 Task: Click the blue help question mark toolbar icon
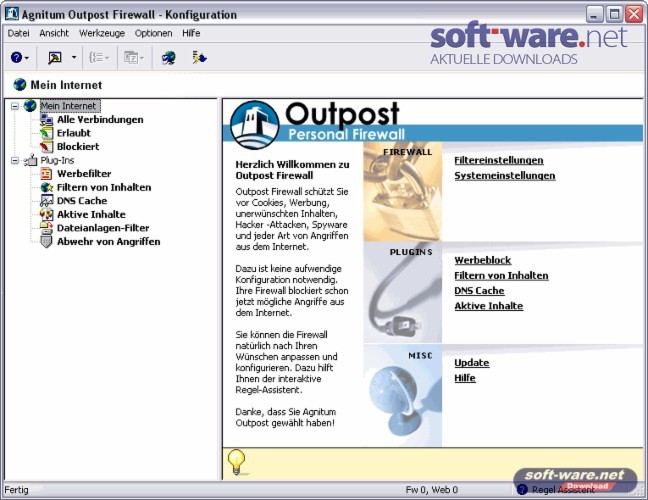[x=17, y=57]
